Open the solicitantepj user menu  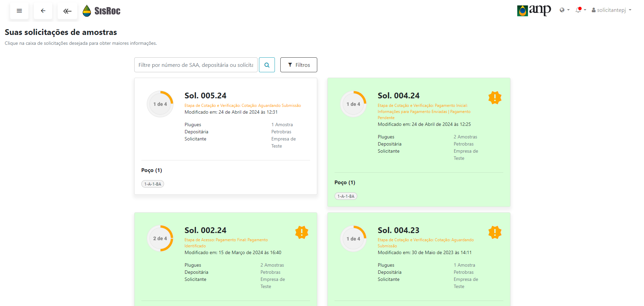(611, 10)
